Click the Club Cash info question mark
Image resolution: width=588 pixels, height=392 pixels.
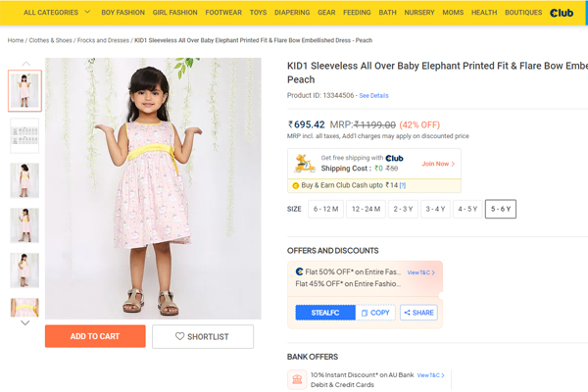(x=402, y=185)
